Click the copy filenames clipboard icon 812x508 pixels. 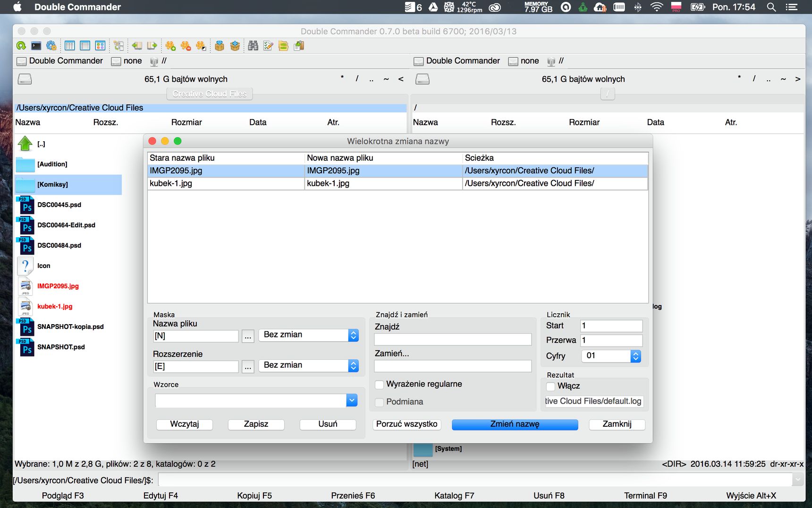299,46
